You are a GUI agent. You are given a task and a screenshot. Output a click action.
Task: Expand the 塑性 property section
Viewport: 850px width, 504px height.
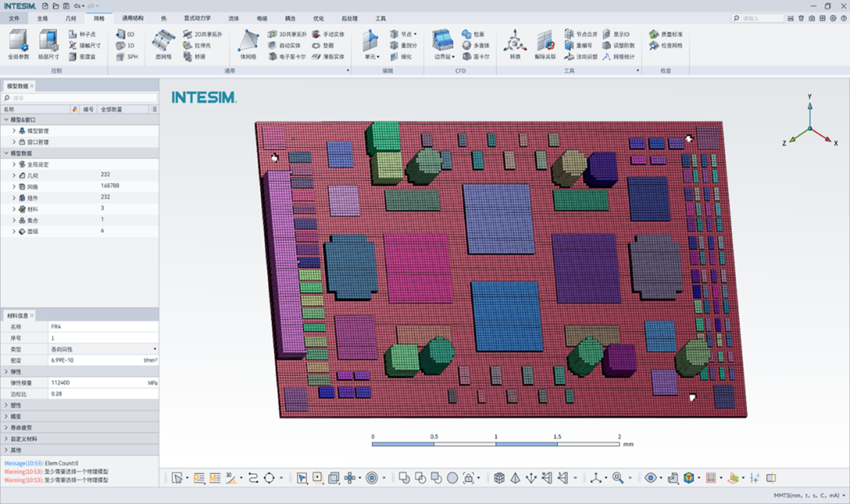[x=6, y=405]
